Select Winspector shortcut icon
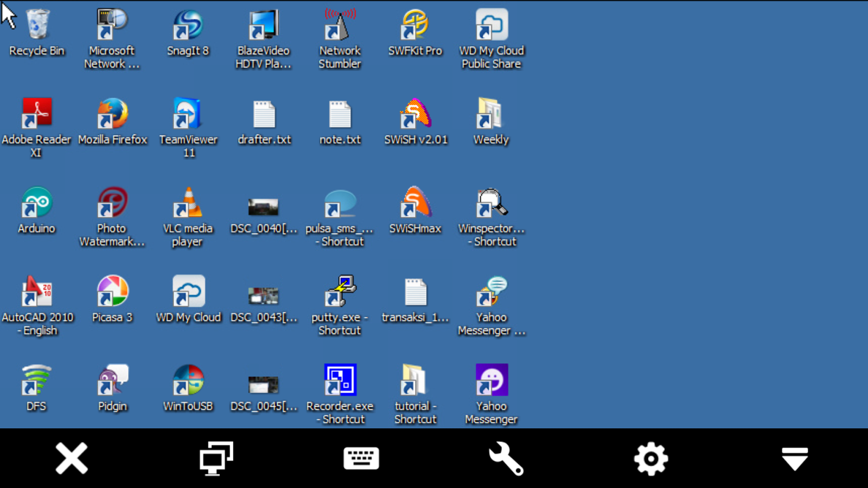 [x=492, y=203]
